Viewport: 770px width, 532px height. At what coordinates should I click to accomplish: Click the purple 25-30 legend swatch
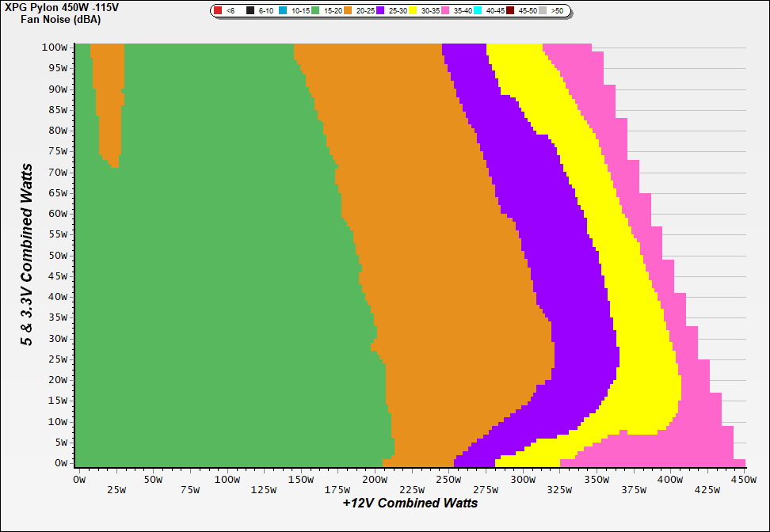click(x=380, y=11)
